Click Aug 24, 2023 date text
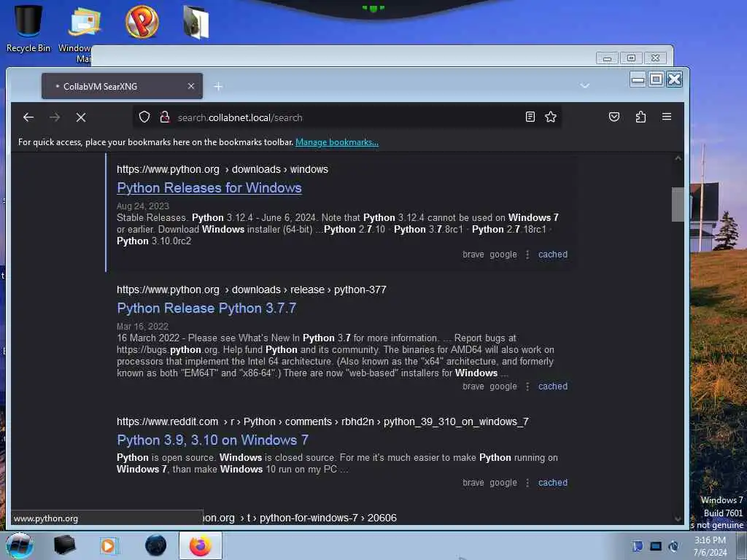This screenshot has height=560, width=747. pos(143,206)
